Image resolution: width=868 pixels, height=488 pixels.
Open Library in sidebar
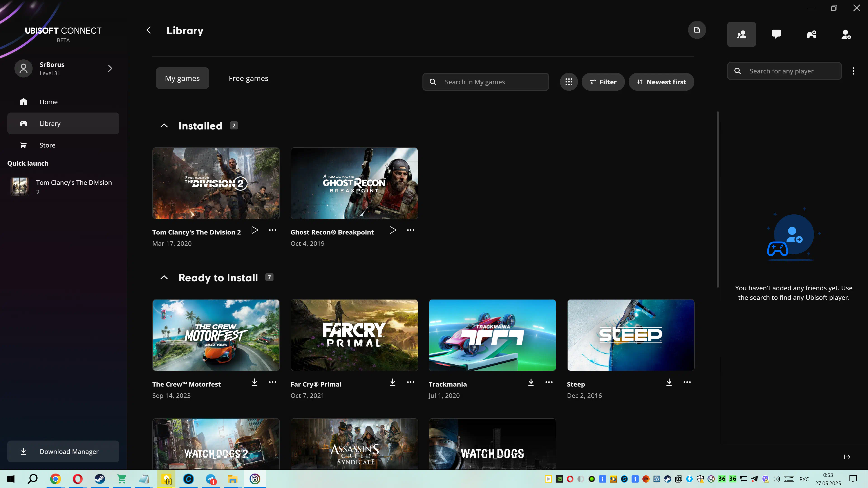click(63, 124)
